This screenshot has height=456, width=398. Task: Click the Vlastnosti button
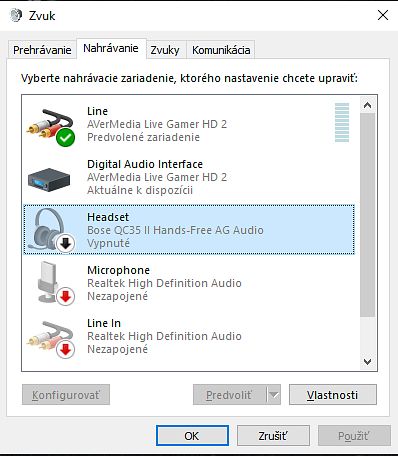point(333,395)
